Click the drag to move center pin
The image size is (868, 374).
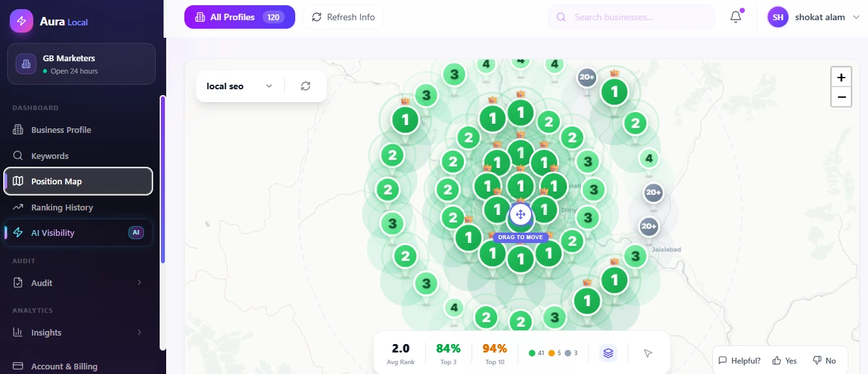pos(520,214)
